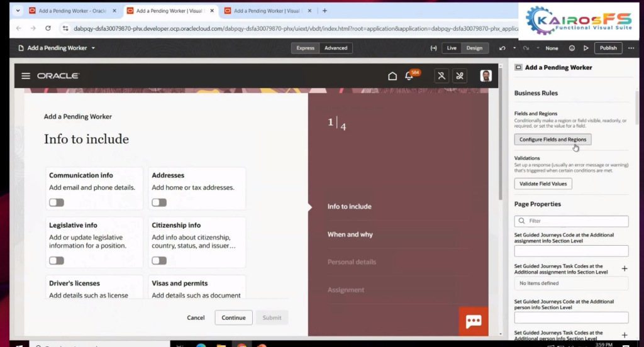This screenshot has height=347, width=644.
Task: Toggle the Communication info switch
Action: (57, 202)
